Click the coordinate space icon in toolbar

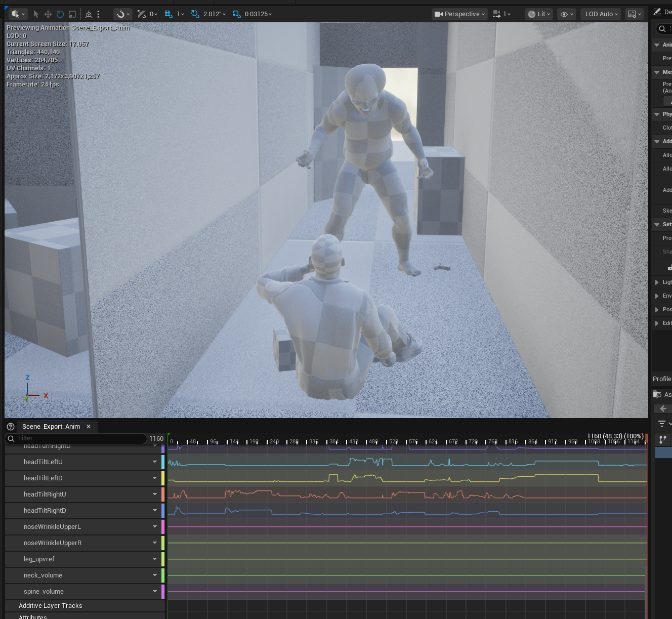(x=89, y=14)
